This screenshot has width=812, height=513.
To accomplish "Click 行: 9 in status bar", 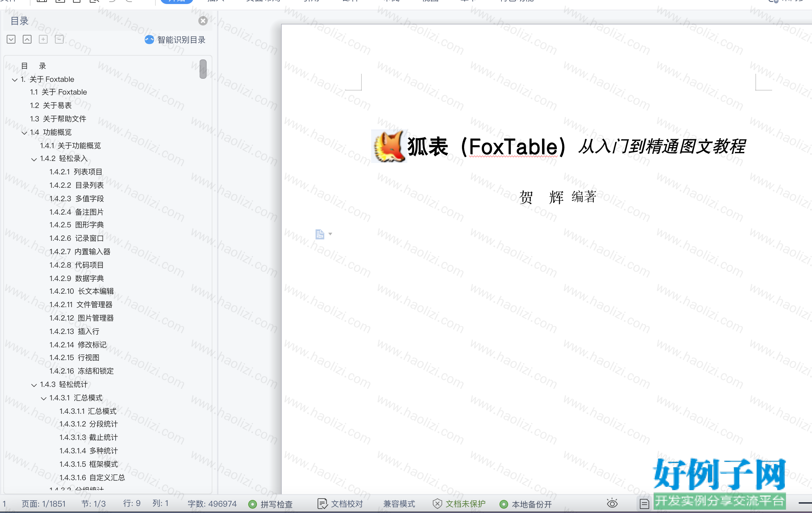I will click(x=132, y=503).
